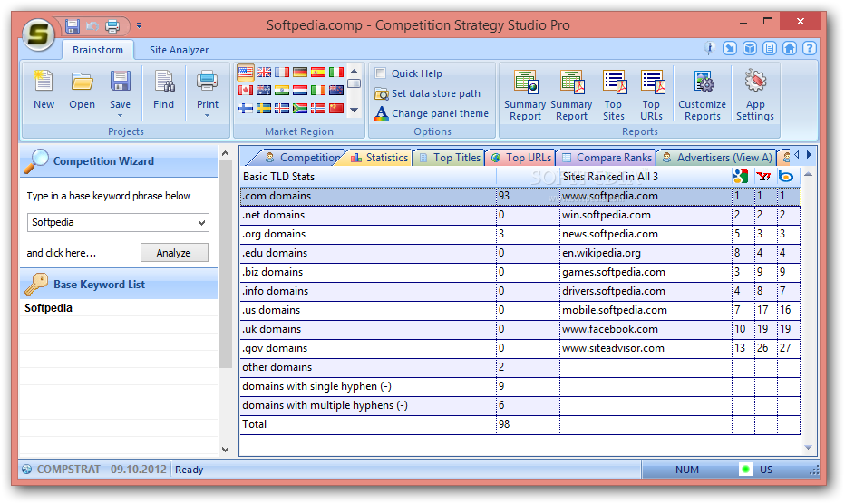Click the Google column header icon
The width and height of the screenshot is (845, 504).
741,176
